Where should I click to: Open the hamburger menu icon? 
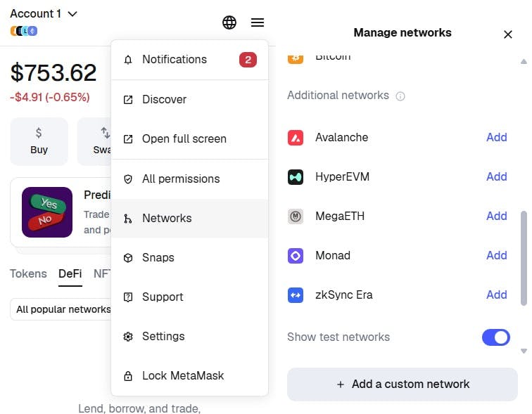257,22
